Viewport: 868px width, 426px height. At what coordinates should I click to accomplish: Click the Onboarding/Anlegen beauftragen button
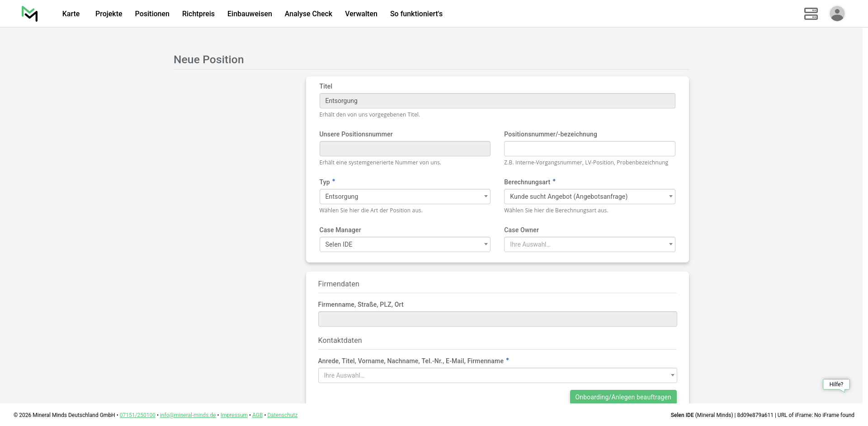click(x=623, y=397)
